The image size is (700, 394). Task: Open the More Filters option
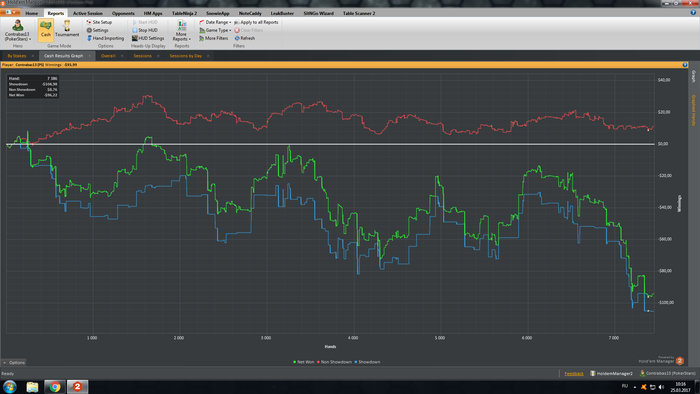point(213,38)
